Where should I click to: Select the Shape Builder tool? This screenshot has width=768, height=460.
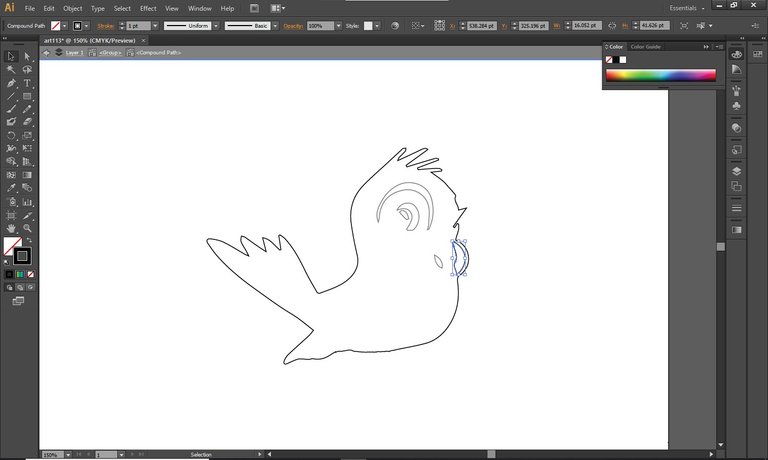[11, 161]
